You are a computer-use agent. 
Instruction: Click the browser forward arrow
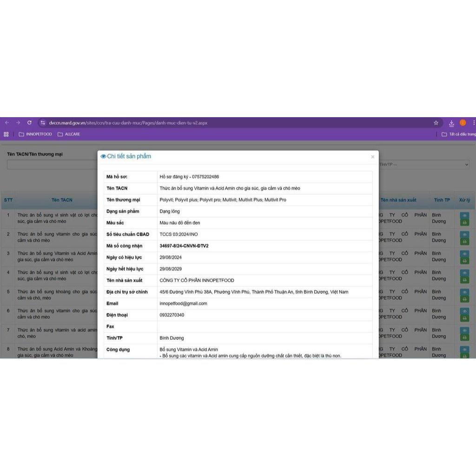18,123
